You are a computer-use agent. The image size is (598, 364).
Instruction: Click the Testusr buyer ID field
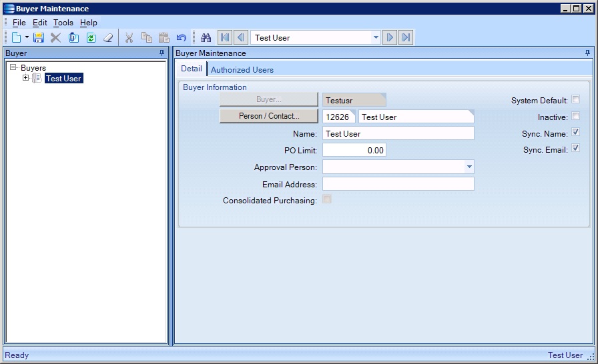[x=354, y=100]
